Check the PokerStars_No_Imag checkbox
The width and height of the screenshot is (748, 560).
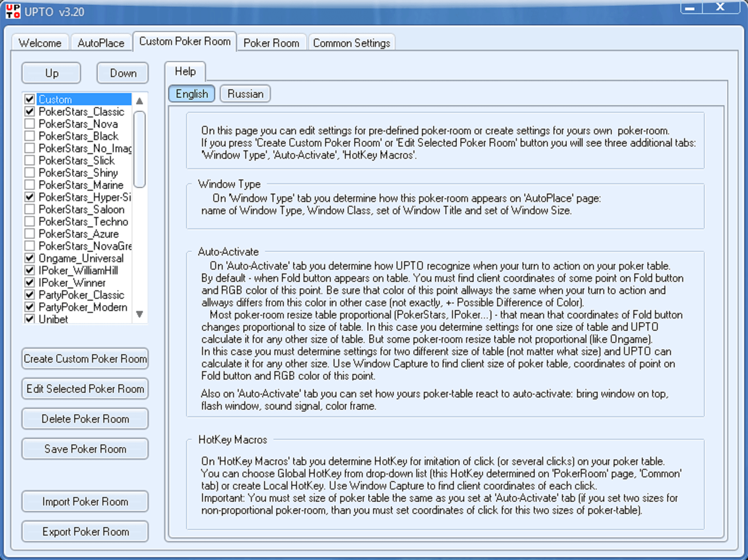(30, 148)
